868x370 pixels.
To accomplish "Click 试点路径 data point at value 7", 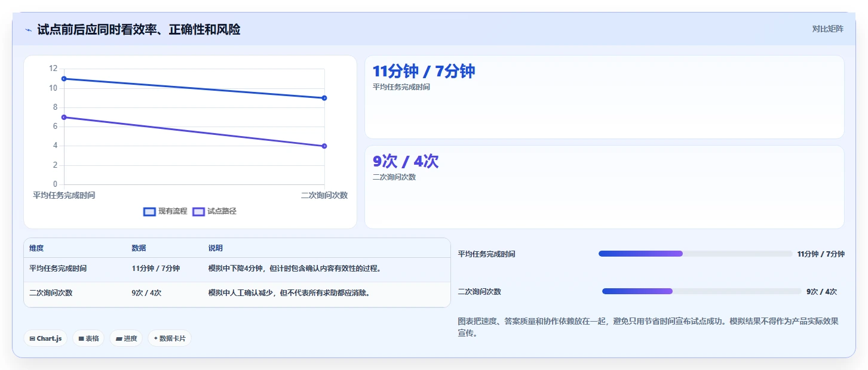I will [64, 117].
